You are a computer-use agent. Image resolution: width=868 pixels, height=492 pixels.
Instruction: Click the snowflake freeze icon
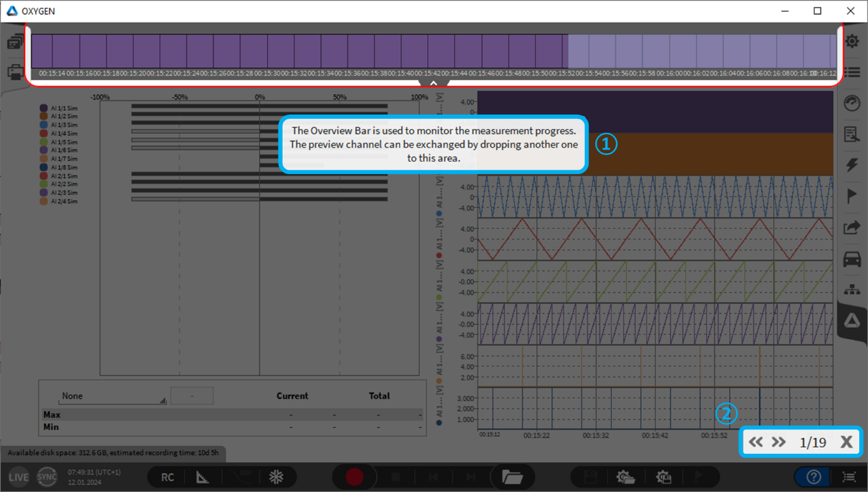coord(276,477)
